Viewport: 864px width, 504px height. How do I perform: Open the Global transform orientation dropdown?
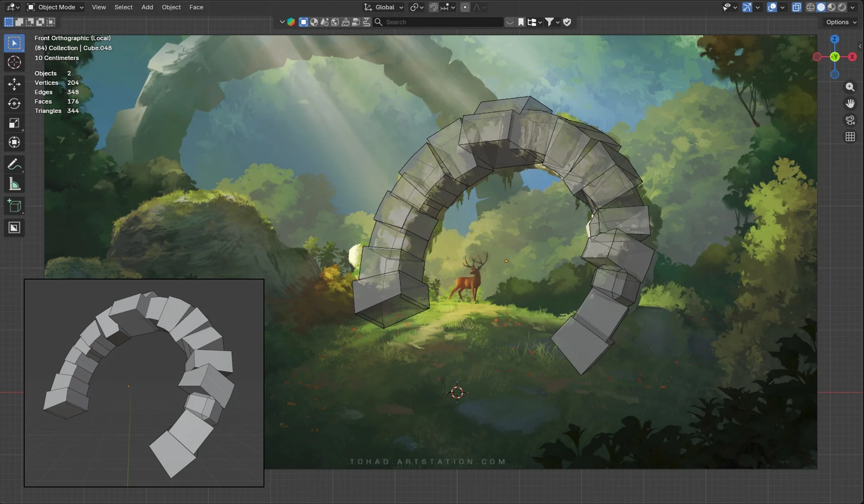(384, 7)
